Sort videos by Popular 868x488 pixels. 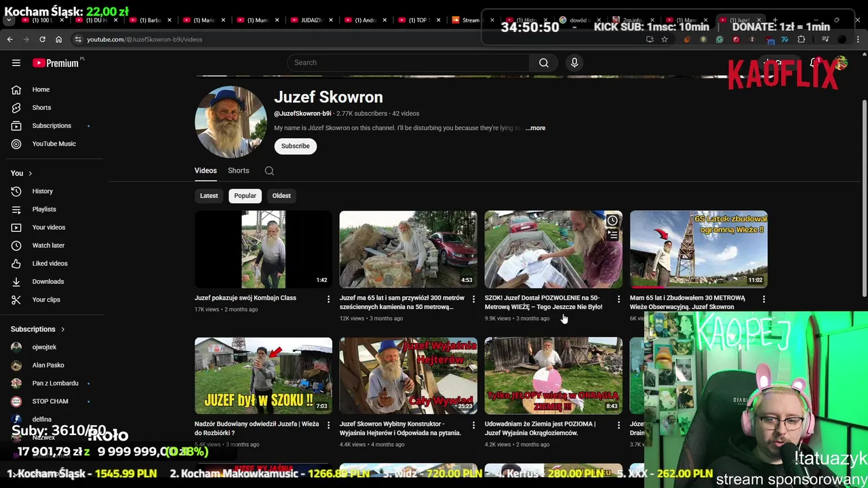[x=245, y=196]
